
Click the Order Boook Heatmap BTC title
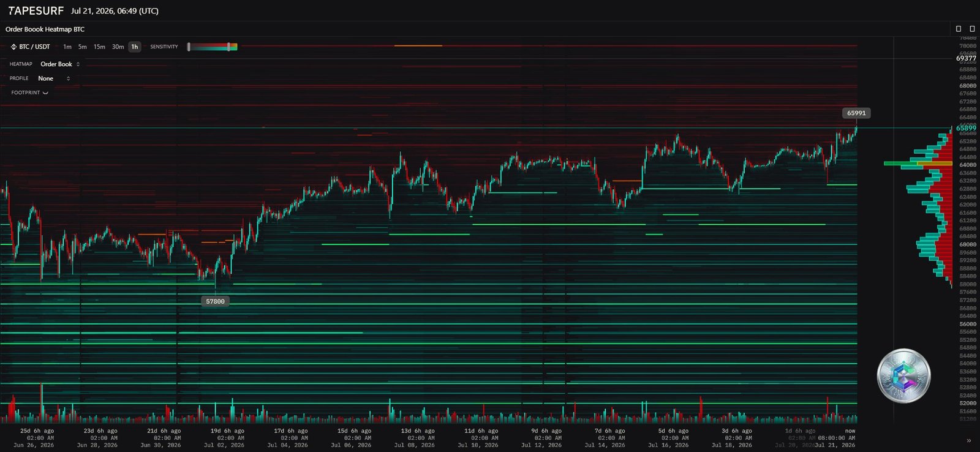(45, 29)
